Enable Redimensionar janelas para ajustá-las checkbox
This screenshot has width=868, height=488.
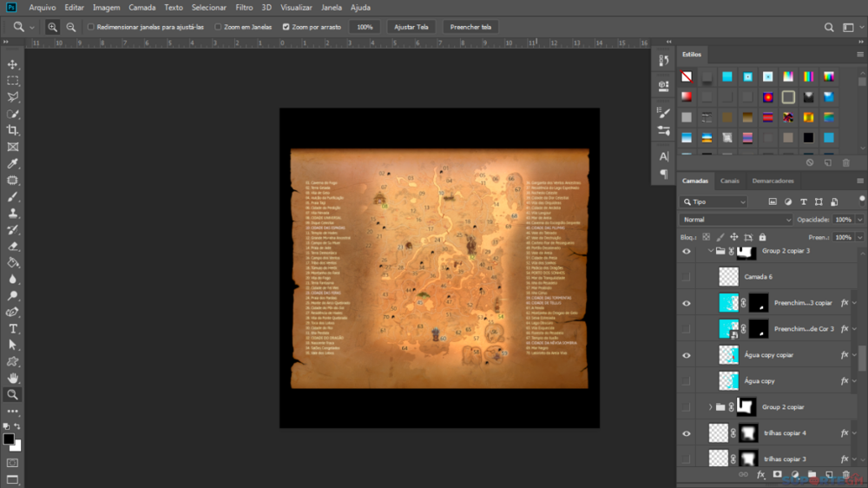91,27
